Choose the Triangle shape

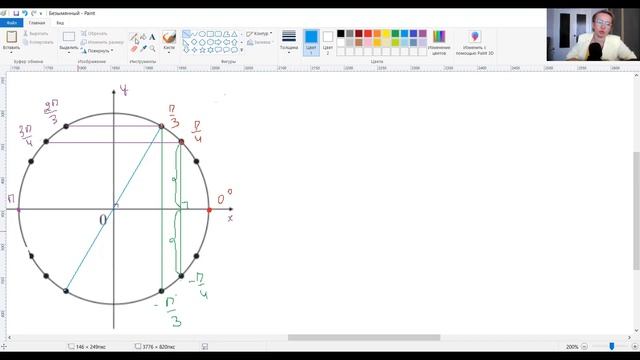point(234,34)
